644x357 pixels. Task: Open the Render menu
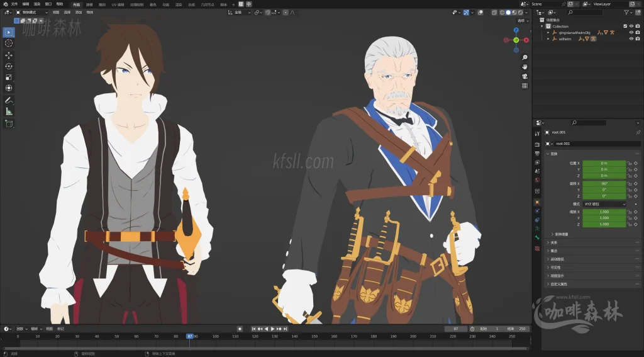(37, 4)
